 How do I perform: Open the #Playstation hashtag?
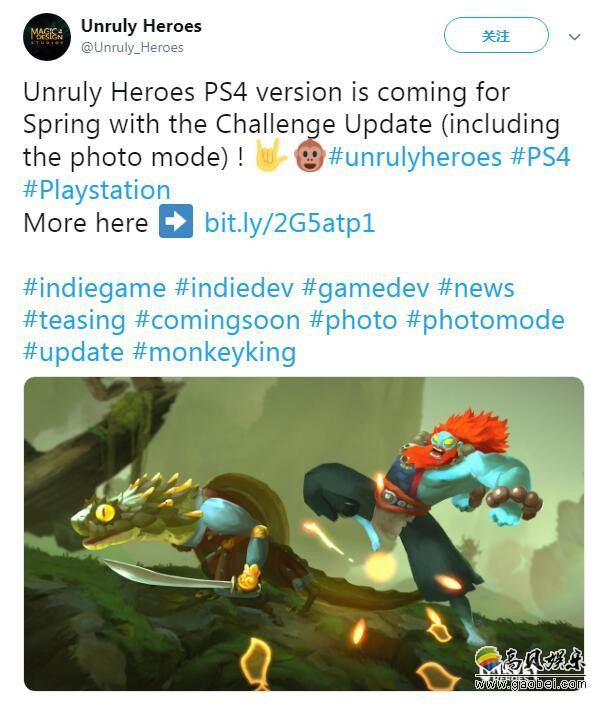[x=97, y=190]
